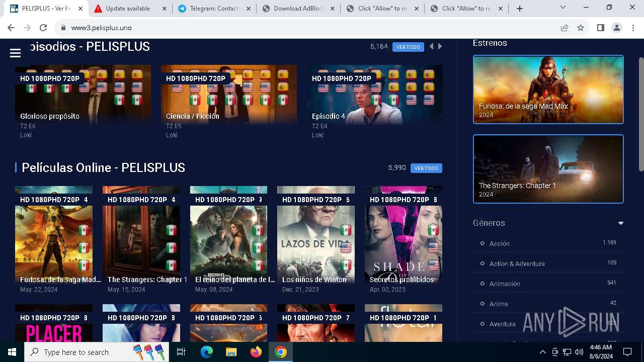Open the notification center icon

[627, 352]
